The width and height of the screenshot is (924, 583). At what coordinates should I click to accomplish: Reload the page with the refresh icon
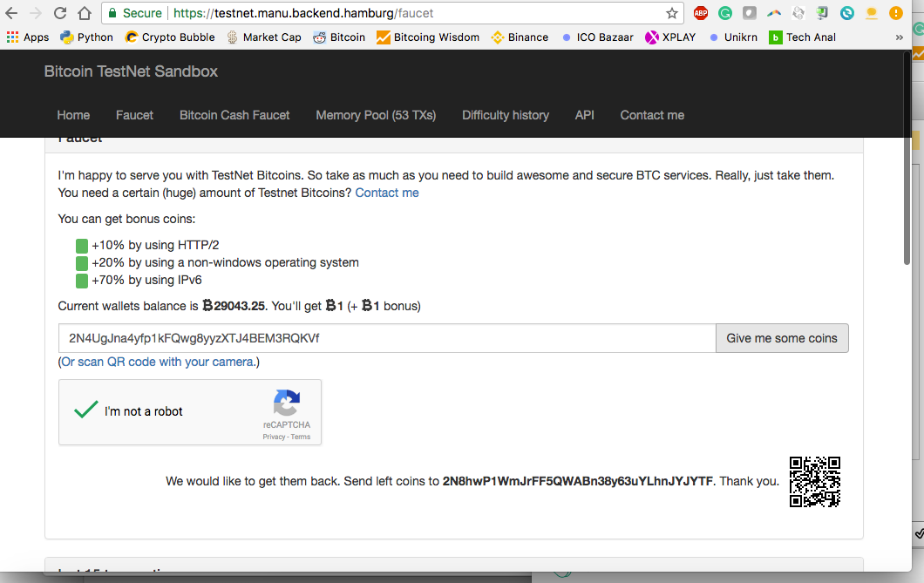60,13
